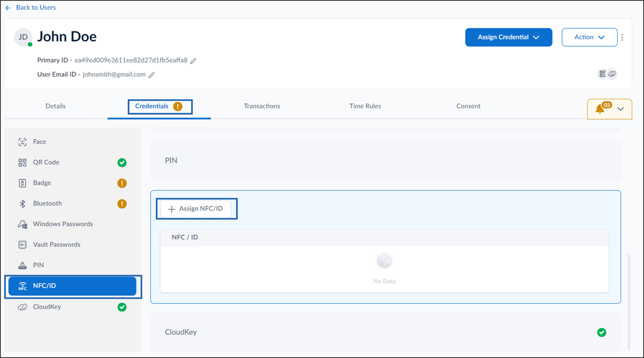Expand the CloudKey credential panel
This screenshot has height=358, width=644.
point(385,332)
